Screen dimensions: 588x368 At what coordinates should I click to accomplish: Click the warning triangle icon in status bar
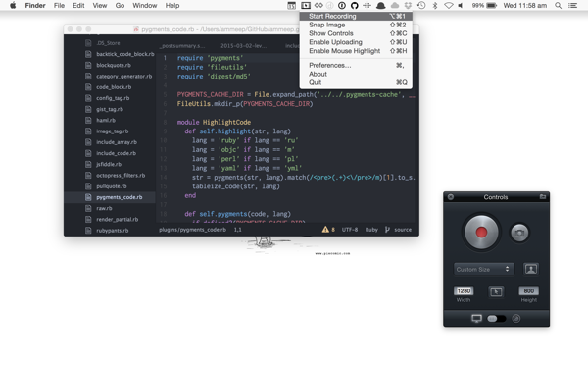pos(325,229)
